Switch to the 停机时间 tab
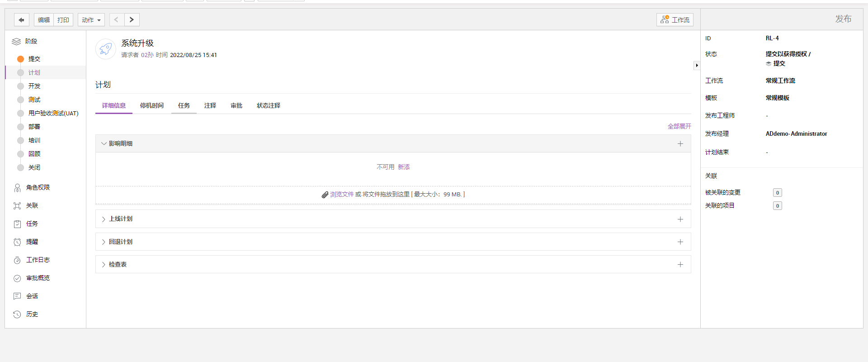Image resolution: width=868 pixels, height=362 pixels. pyautogui.click(x=151, y=105)
